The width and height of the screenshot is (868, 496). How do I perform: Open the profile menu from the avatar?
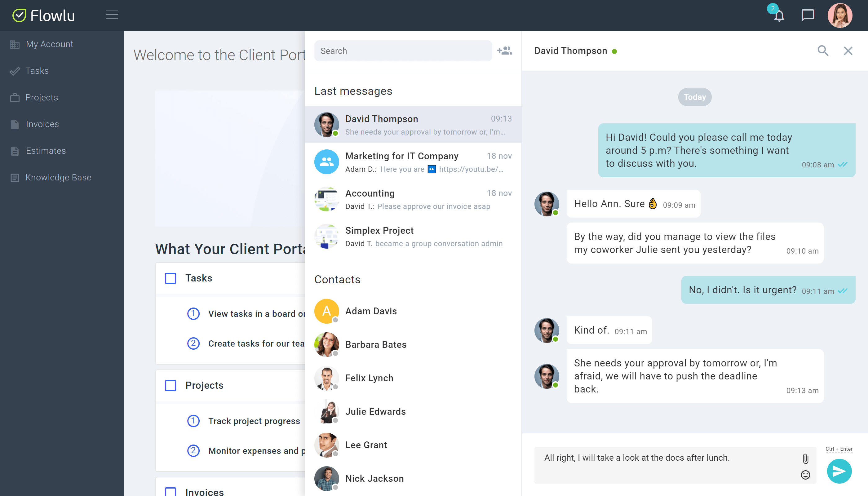point(840,15)
